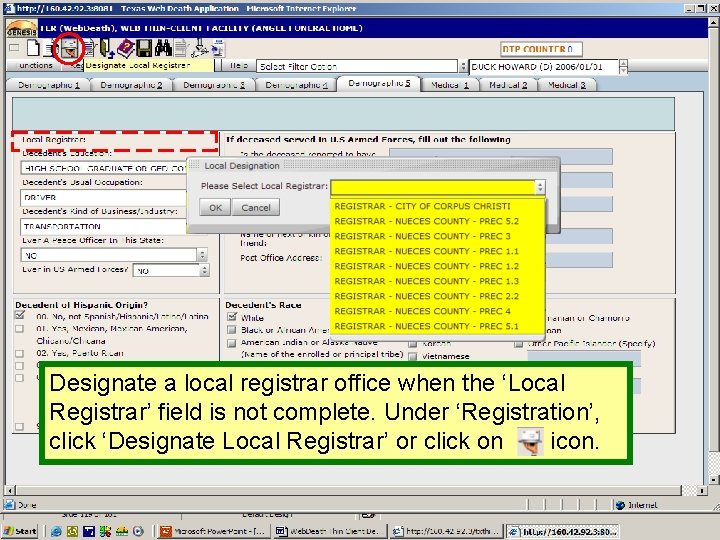Click the purple help book icon

coord(124,48)
